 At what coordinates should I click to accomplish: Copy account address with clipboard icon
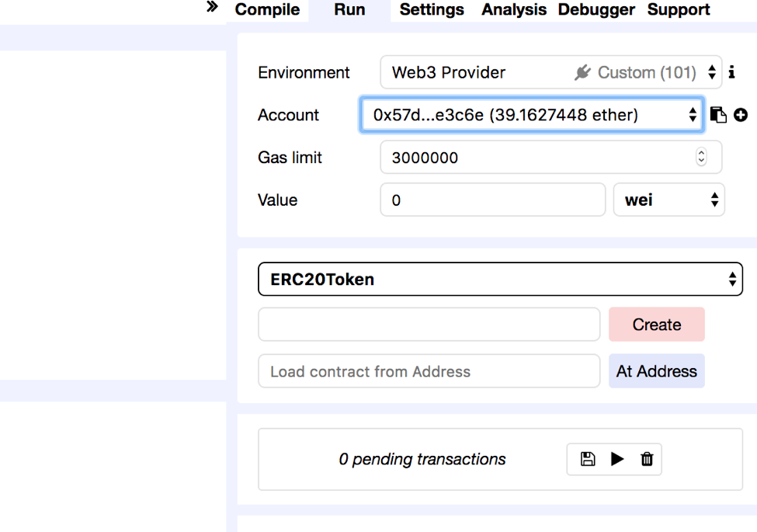click(x=718, y=115)
